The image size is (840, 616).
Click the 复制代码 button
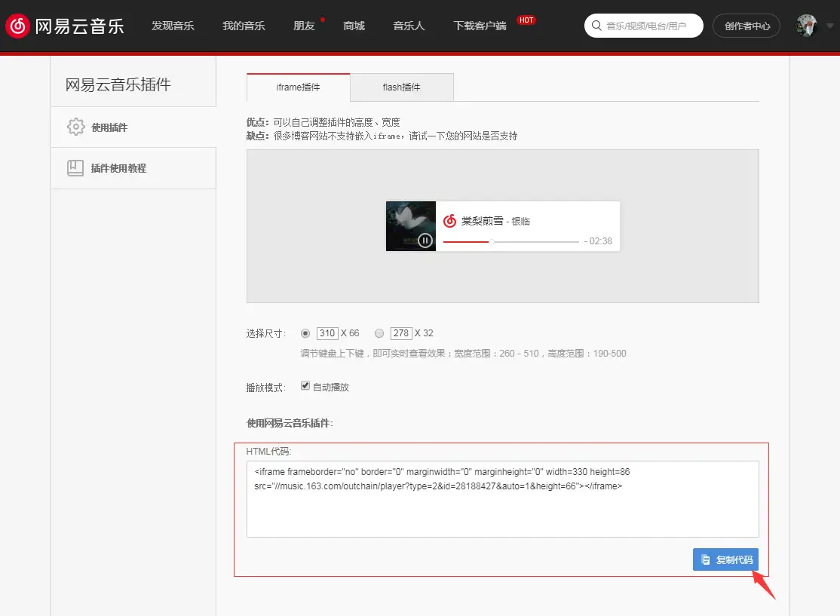(725, 559)
